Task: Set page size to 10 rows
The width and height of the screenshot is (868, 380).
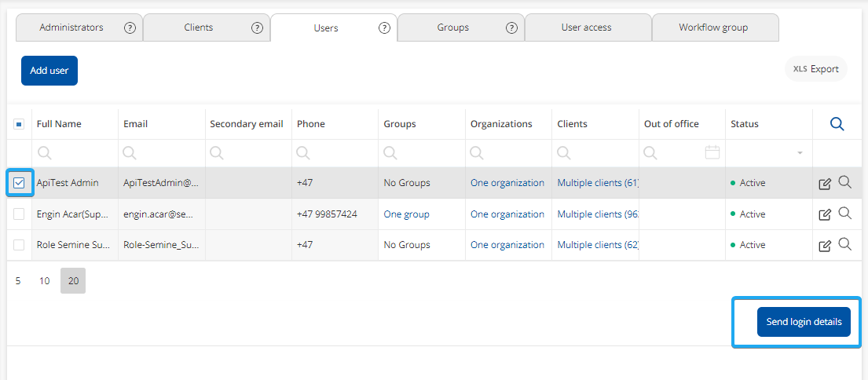Action: coord(45,281)
